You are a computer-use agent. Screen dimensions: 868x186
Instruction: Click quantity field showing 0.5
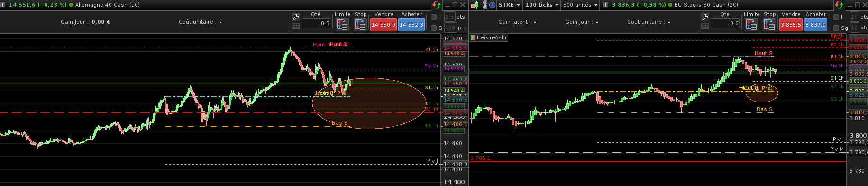pyautogui.click(x=316, y=23)
